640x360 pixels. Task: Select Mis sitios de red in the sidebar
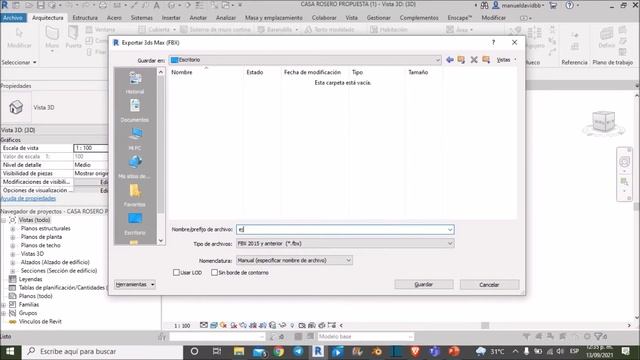pos(135,167)
